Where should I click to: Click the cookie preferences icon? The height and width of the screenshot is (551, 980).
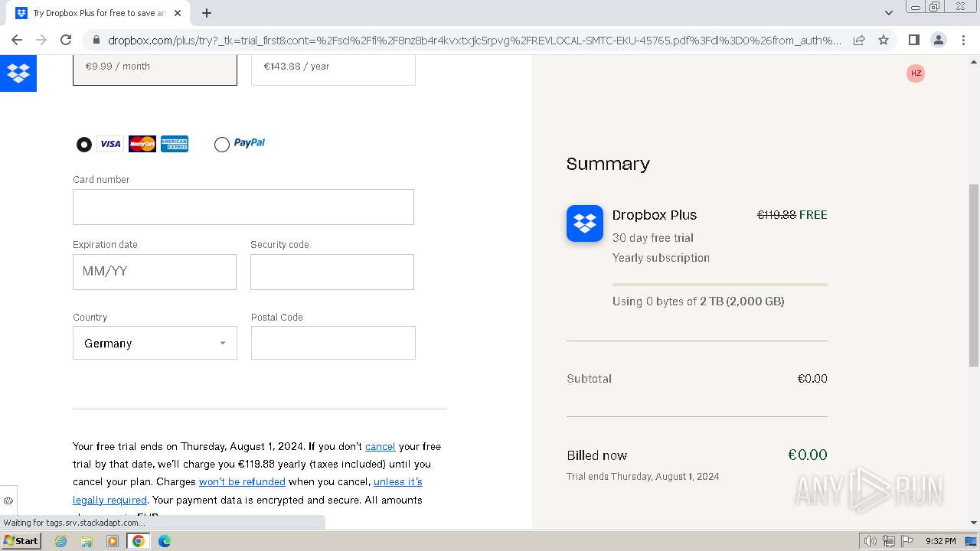click(8, 500)
